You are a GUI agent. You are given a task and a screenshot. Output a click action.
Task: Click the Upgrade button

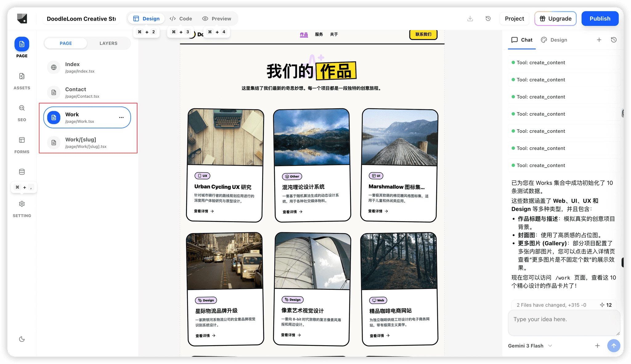click(555, 19)
